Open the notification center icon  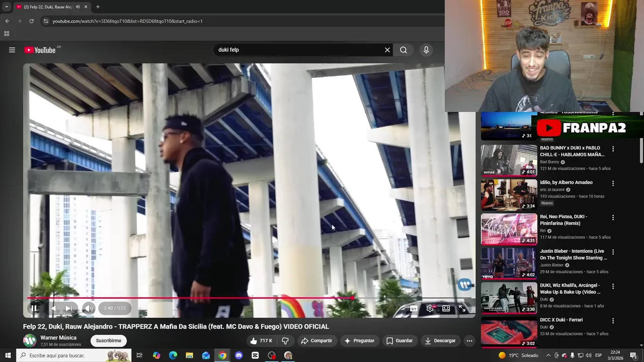point(633,355)
